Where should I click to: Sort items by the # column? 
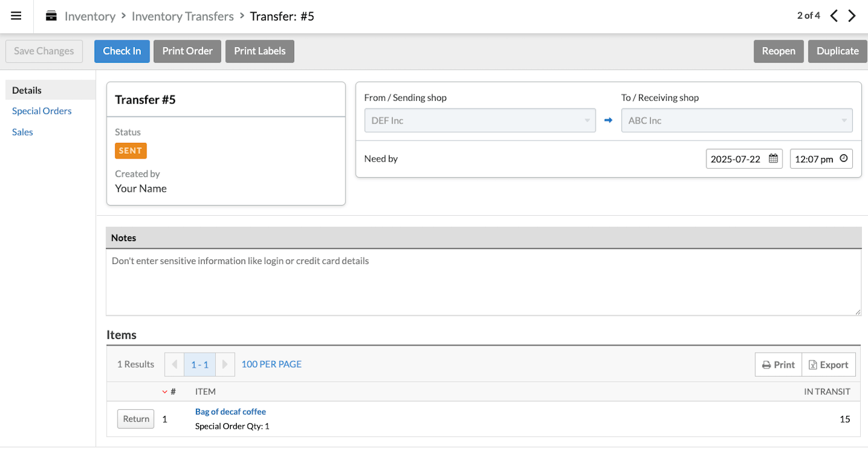(172, 392)
